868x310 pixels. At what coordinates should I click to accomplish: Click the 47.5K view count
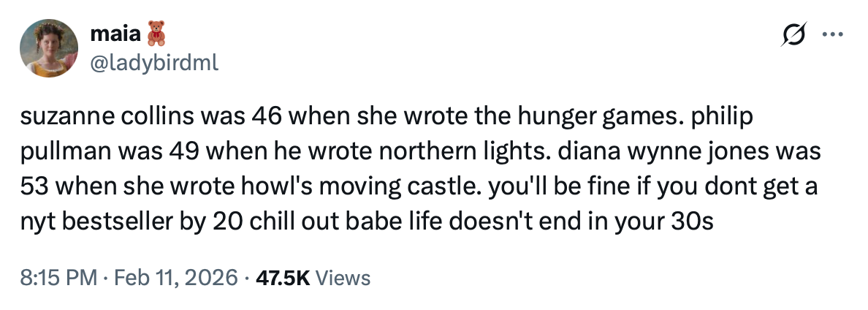(x=284, y=278)
